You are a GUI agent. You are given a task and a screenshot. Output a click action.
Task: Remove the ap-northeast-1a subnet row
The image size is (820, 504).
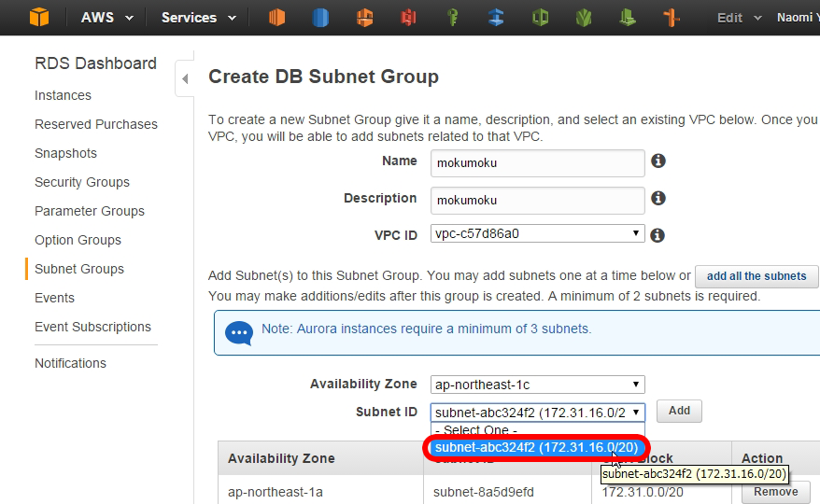pyautogui.click(x=775, y=492)
